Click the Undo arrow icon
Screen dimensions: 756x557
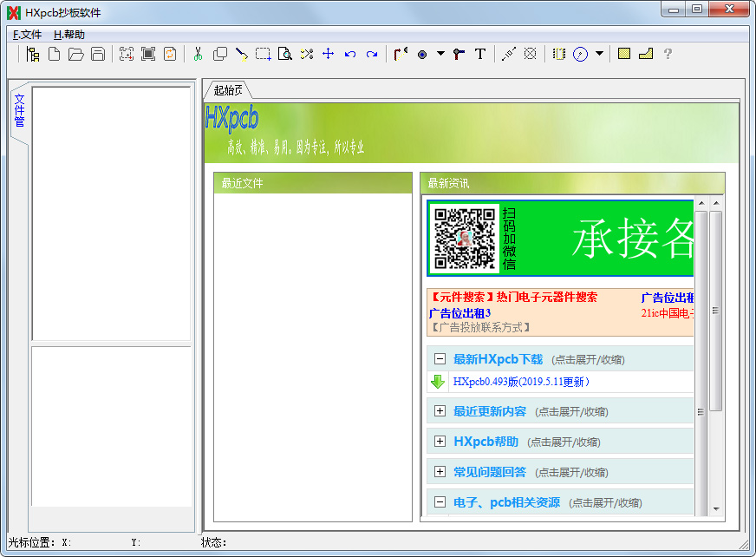click(350, 54)
